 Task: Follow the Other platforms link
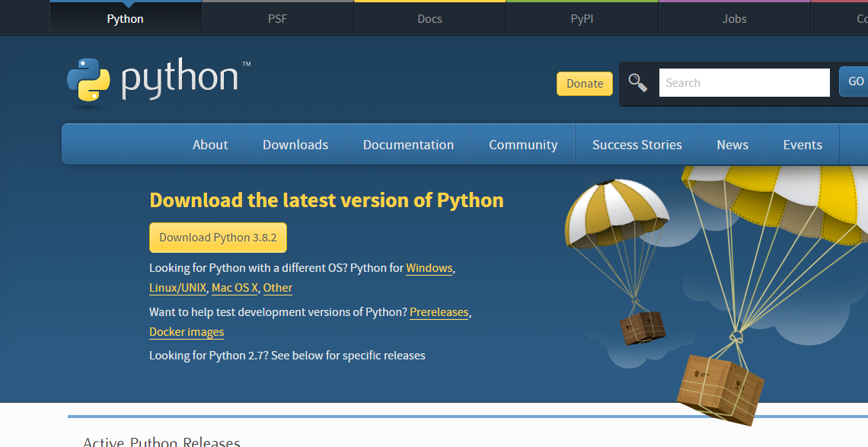point(277,288)
